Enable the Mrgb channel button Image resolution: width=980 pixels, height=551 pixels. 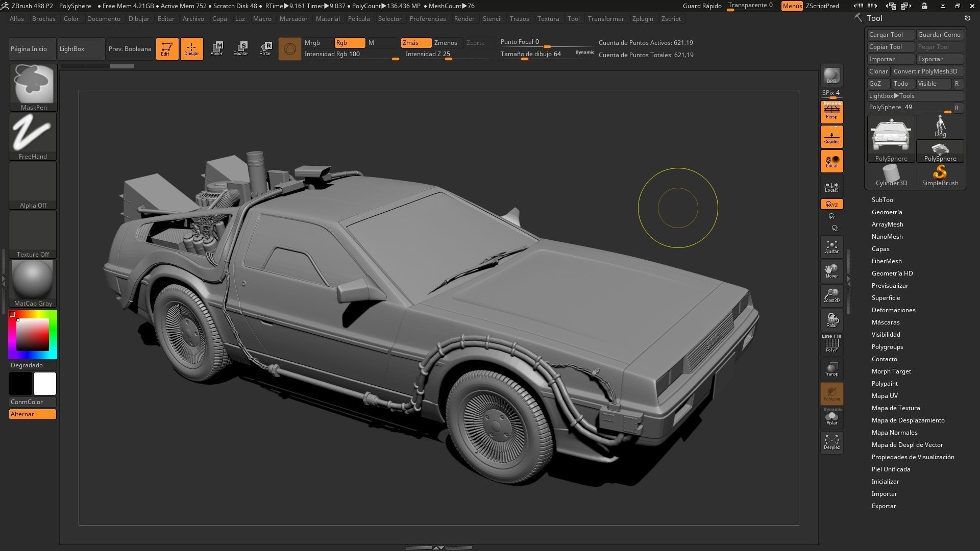(318, 43)
